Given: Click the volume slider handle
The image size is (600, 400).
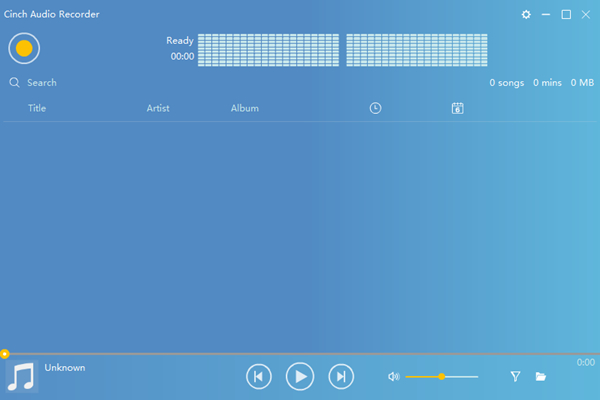Looking at the screenshot, I should click(441, 377).
